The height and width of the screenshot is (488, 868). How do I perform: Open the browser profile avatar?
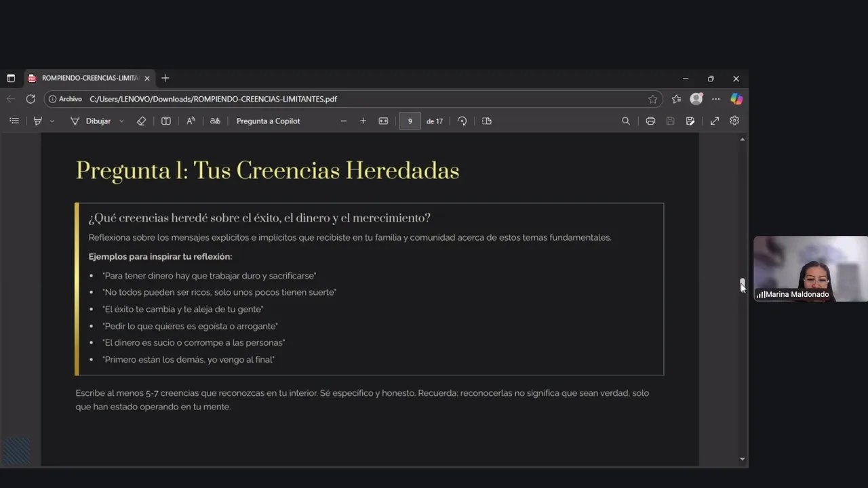696,99
